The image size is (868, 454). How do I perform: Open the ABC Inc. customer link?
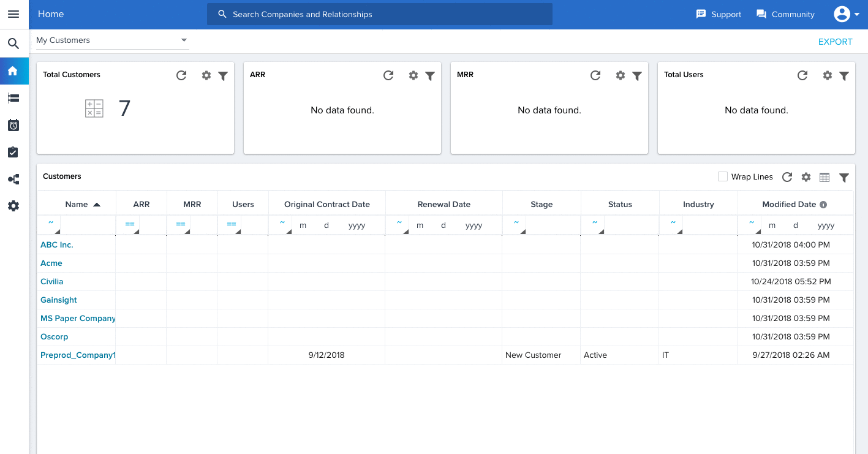pos(57,244)
